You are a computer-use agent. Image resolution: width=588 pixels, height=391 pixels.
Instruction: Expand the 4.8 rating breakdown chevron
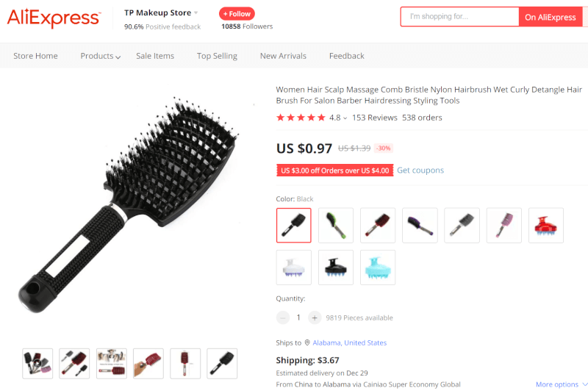(345, 118)
